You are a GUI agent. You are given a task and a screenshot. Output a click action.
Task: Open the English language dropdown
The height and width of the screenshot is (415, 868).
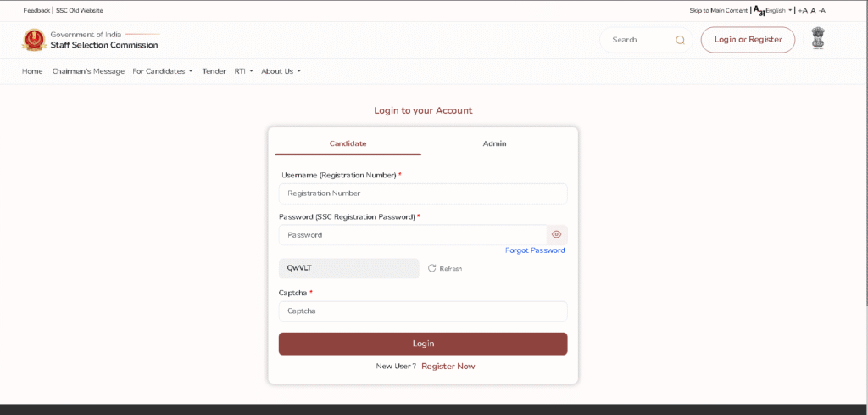click(x=778, y=10)
